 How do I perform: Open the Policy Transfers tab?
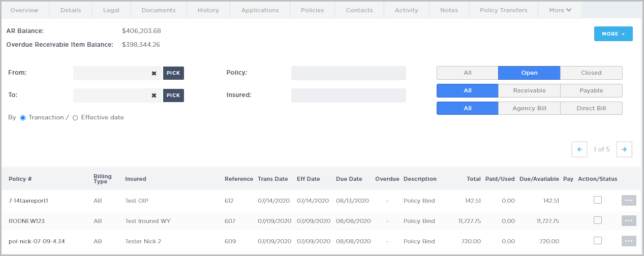click(503, 10)
